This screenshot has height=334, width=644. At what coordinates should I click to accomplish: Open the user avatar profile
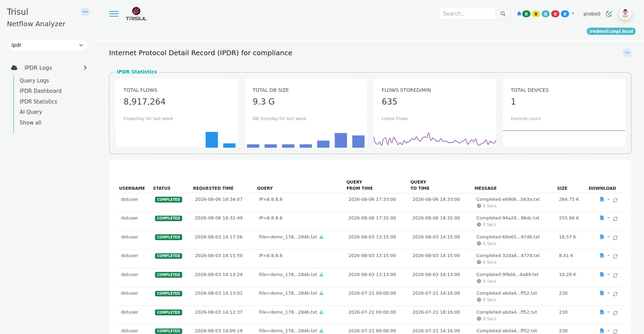point(625,14)
